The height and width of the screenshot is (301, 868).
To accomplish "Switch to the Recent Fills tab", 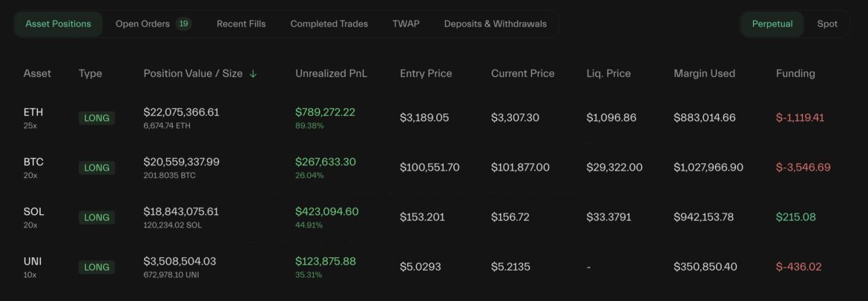I will [241, 24].
